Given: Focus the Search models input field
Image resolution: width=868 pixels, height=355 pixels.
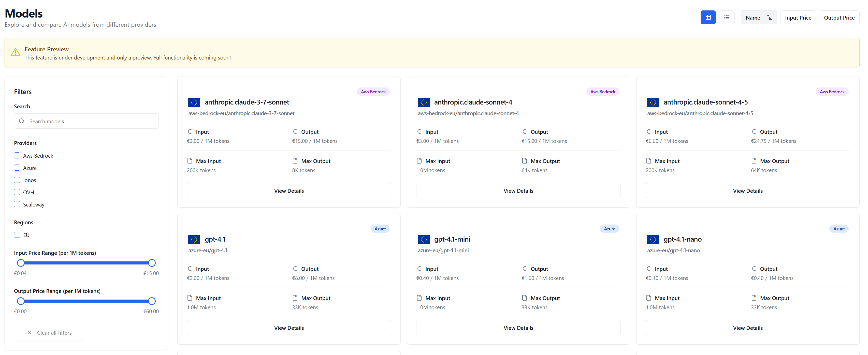Looking at the screenshot, I should 91,121.
